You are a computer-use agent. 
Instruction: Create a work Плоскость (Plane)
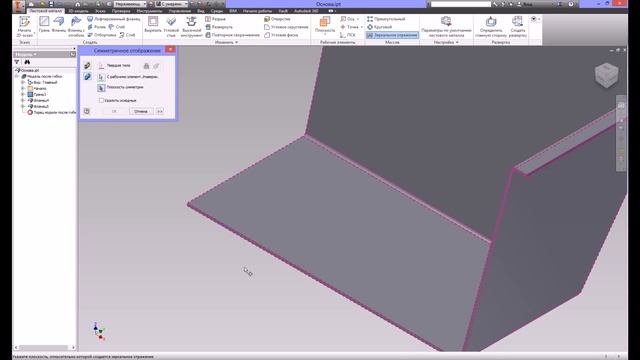(325, 24)
